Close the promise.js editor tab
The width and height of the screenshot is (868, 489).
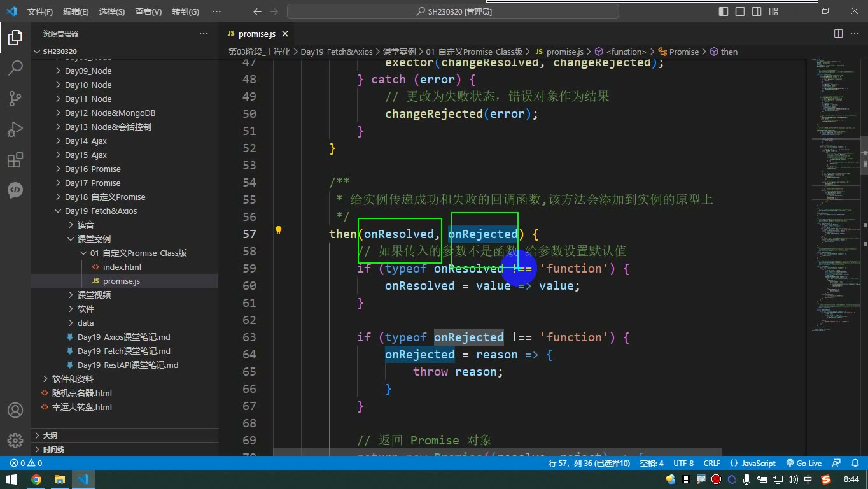tap(285, 34)
